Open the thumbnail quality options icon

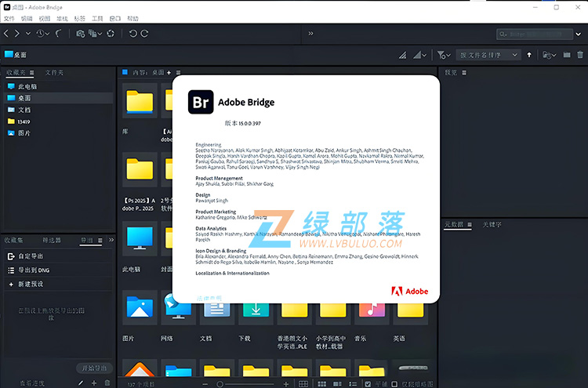pos(419,55)
